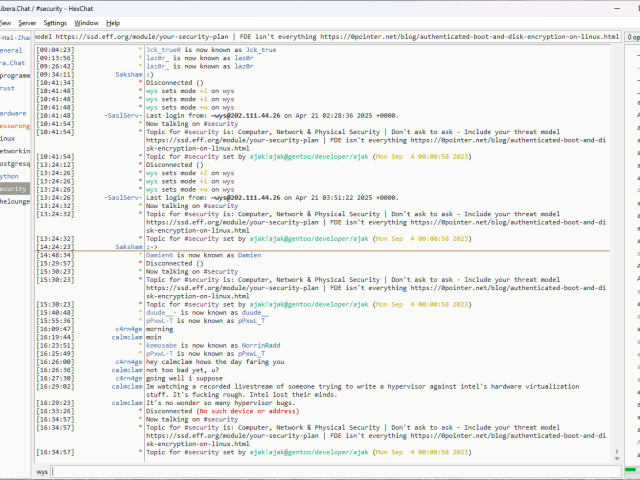Image resolution: width=640 pixels, height=480 pixels.
Task: Switch to the postgresql channel
Action: 14,163
